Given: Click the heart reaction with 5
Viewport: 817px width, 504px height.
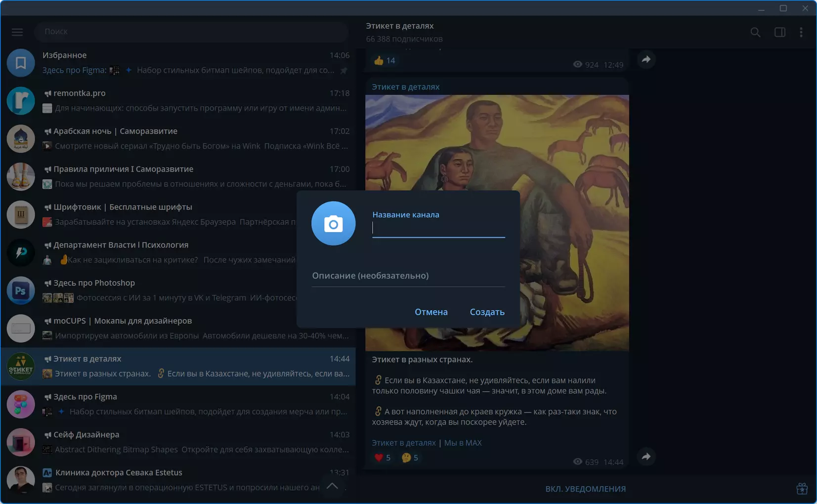Looking at the screenshot, I should pos(383,458).
